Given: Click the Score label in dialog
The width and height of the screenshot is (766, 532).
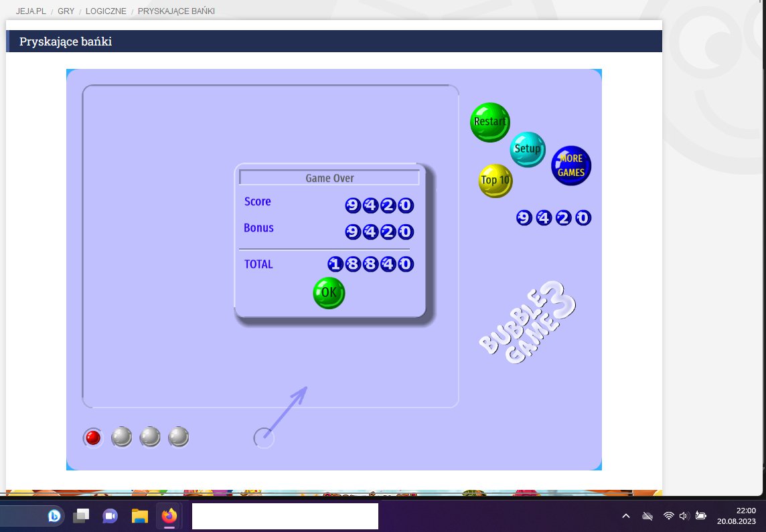Looking at the screenshot, I should click(x=257, y=201).
